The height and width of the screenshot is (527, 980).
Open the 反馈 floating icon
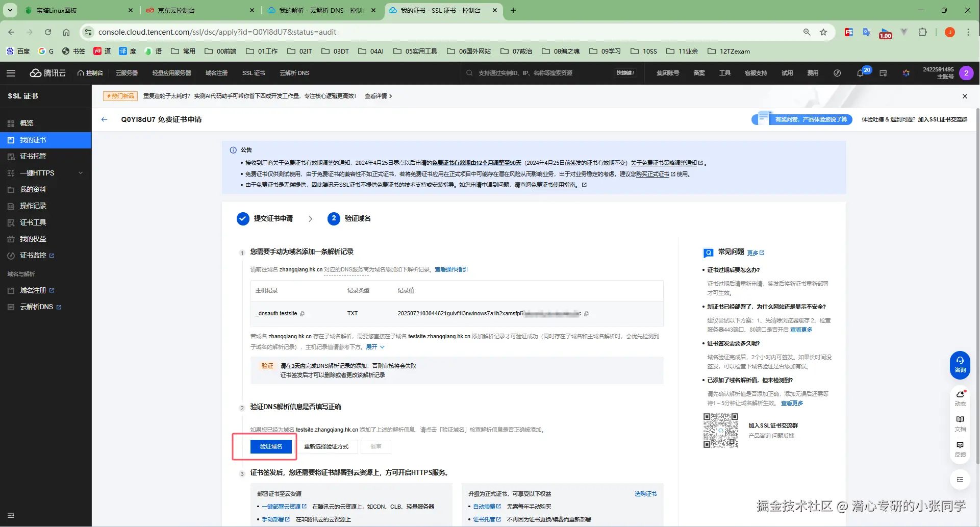coord(960,449)
